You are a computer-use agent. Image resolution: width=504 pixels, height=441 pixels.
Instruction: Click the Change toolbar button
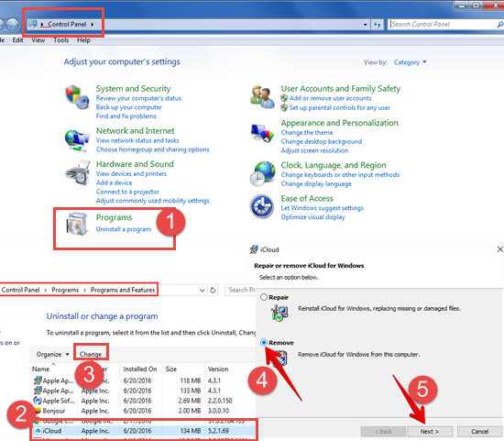click(91, 354)
